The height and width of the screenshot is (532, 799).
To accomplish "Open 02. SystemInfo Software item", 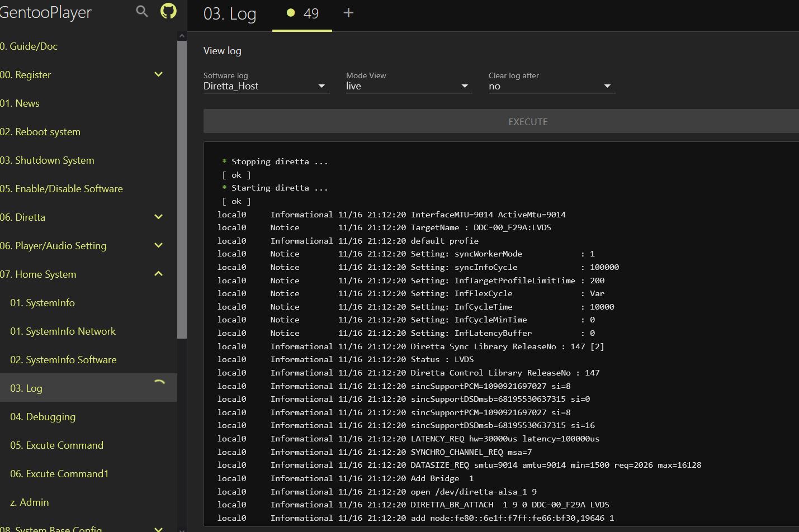I will pos(64,360).
